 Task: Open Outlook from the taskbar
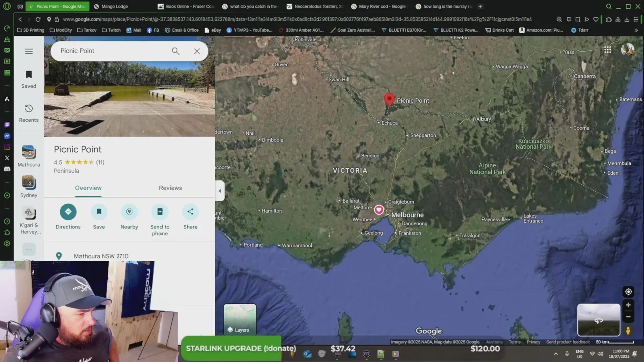point(307,354)
